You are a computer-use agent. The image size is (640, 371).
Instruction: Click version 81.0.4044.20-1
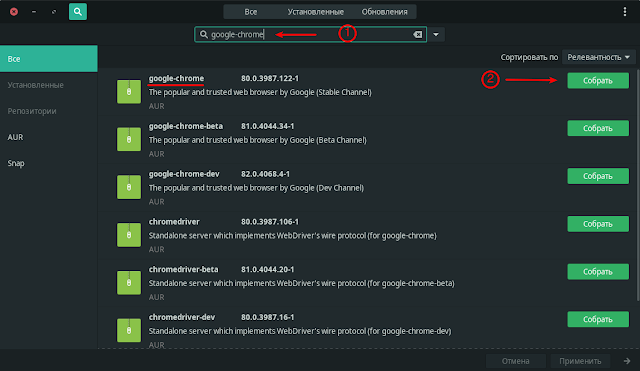[x=267, y=269]
